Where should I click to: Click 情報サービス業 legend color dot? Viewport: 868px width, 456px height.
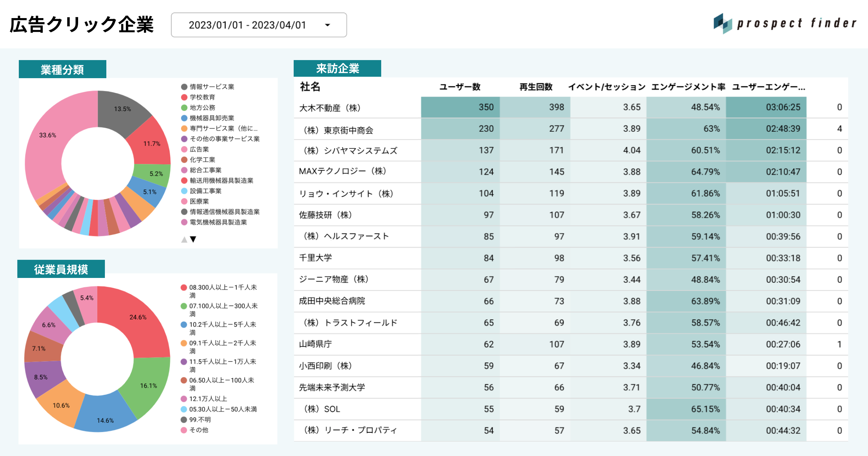pyautogui.click(x=184, y=87)
